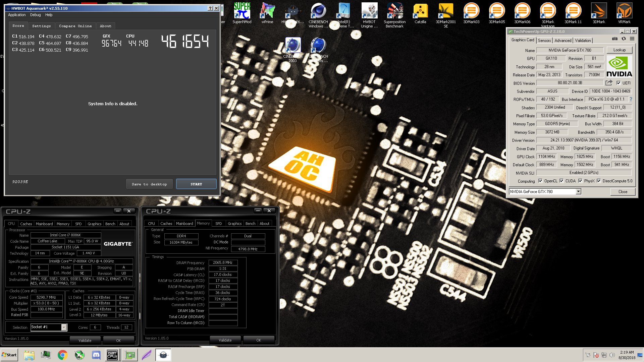This screenshot has width=644, height=362.
Task: Open the Aquamark Help menu
Action: click(x=49, y=15)
